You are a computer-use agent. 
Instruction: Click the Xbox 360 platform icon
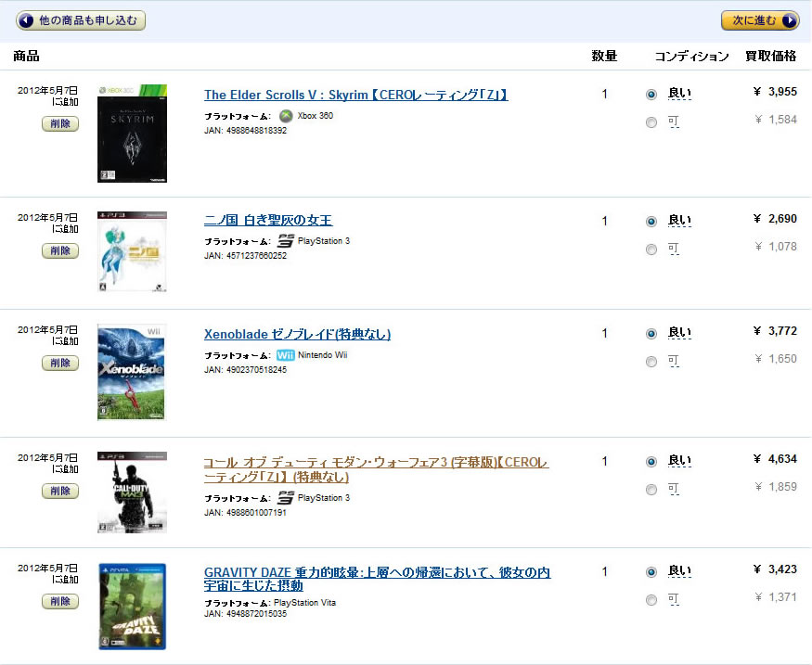(286, 116)
